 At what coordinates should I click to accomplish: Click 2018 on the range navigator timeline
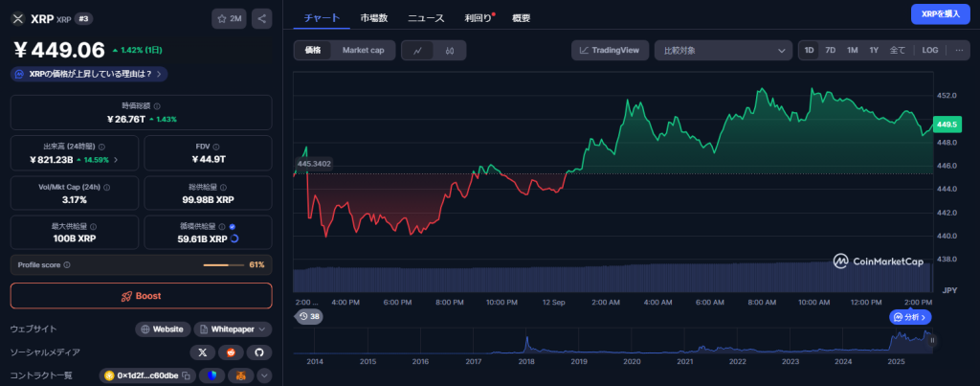click(x=526, y=361)
